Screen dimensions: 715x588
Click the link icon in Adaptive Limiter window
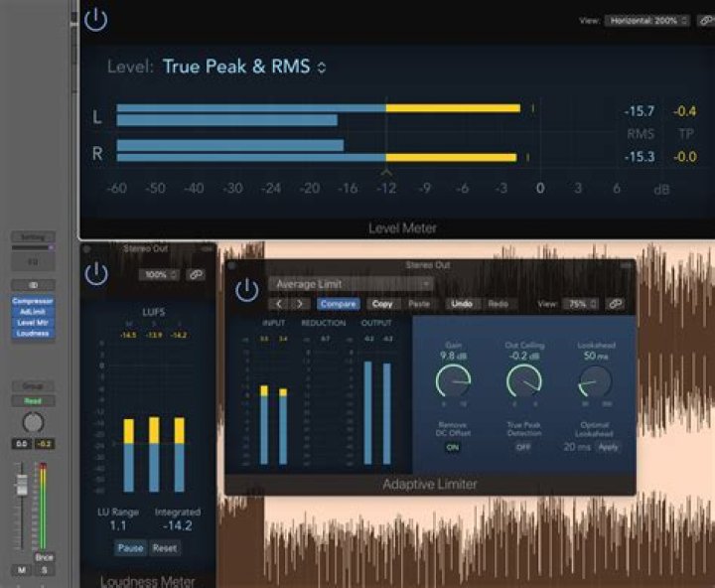pos(615,304)
